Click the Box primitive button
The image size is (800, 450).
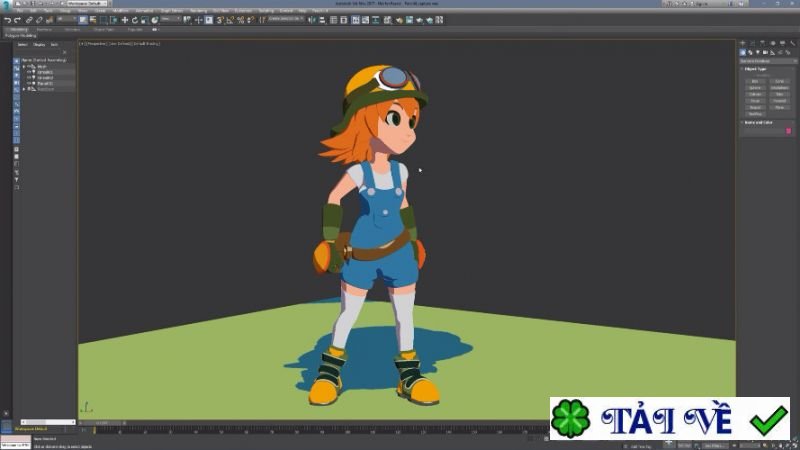pos(755,79)
